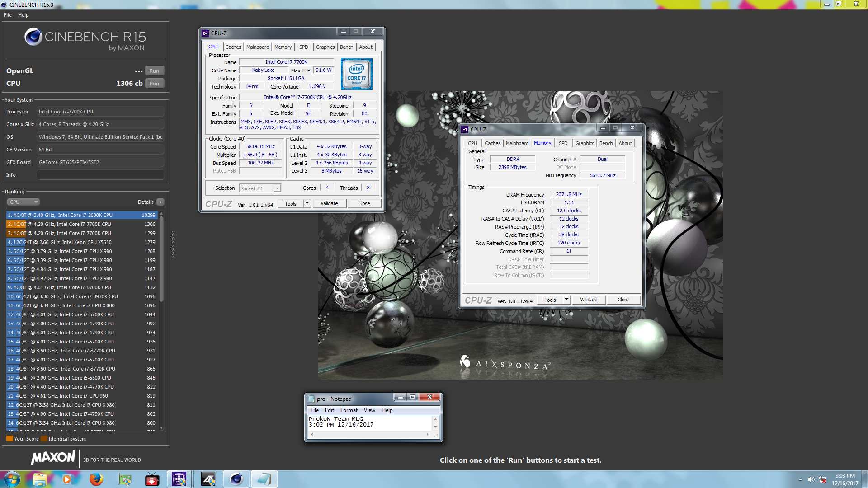Viewport: 868px width, 488px height.
Task: Click the Ranking list vertical scrollbar
Action: click(x=161, y=321)
